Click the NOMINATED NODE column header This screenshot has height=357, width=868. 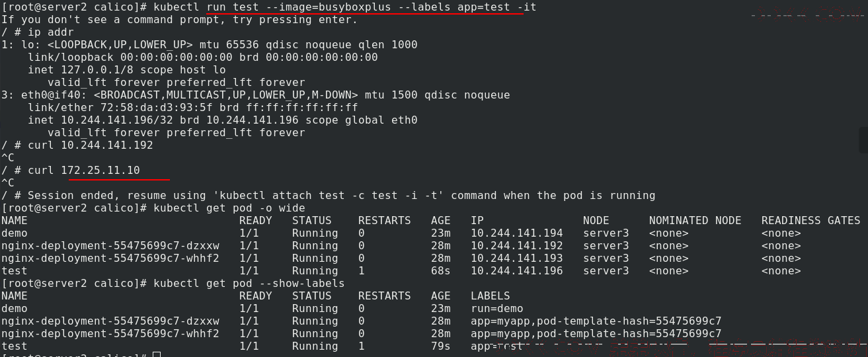695,221
